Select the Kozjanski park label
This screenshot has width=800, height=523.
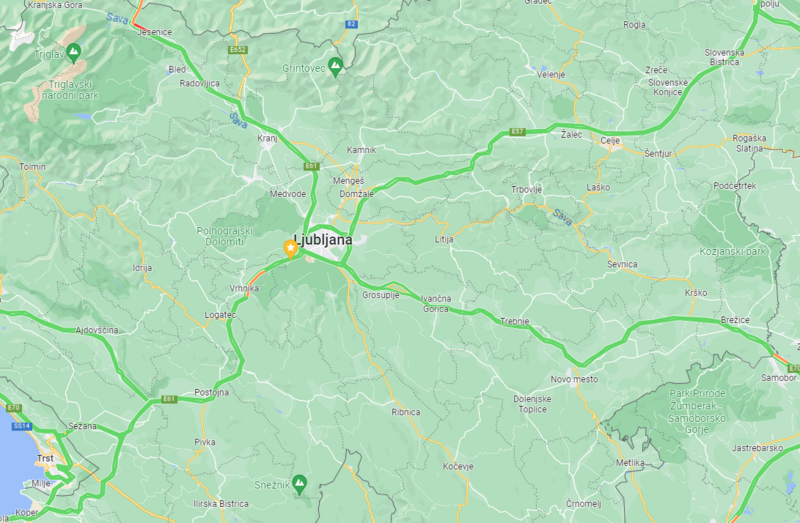[x=733, y=252]
